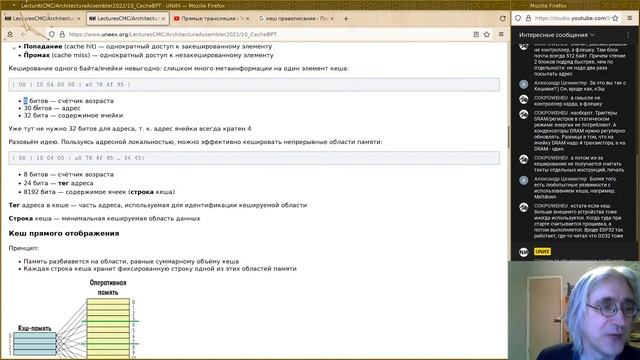The image size is (640, 360).
Task: Click '24 бита — тег адреса' item
Action: [x=58, y=183]
